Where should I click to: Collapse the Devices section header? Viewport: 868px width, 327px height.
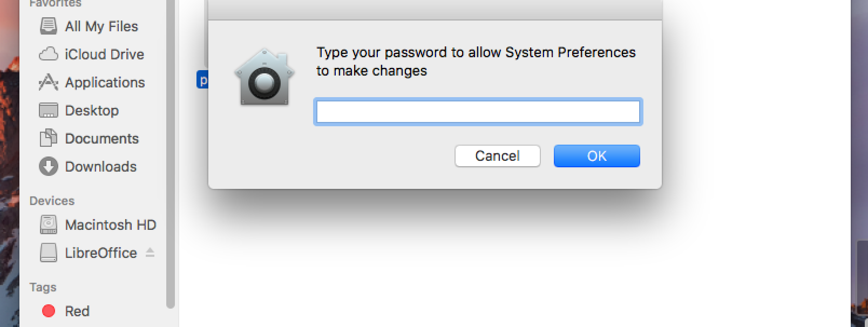coord(52,201)
